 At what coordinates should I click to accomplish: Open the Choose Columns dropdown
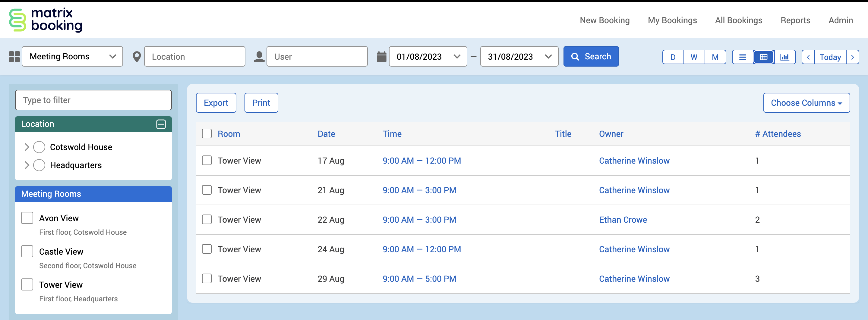(806, 103)
